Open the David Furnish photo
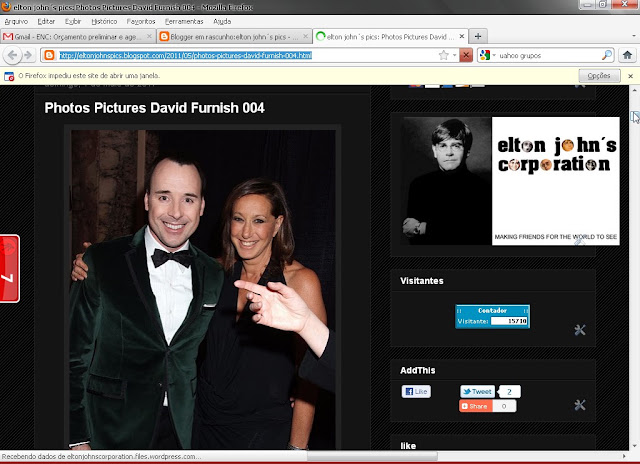 point(203,290)
